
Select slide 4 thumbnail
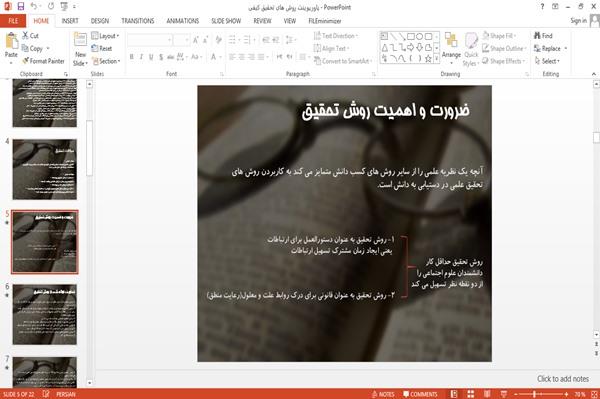(45, 169)
